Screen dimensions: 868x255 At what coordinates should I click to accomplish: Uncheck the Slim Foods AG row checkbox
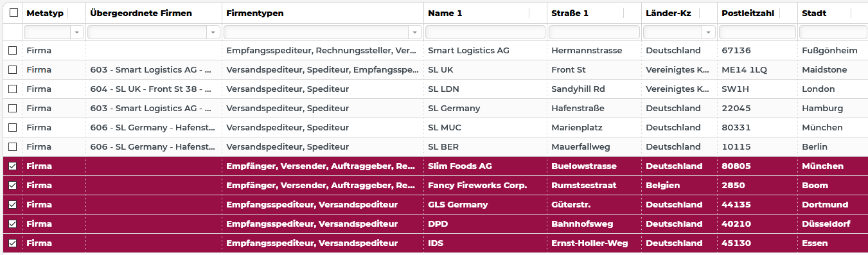[x=13, y=166]
